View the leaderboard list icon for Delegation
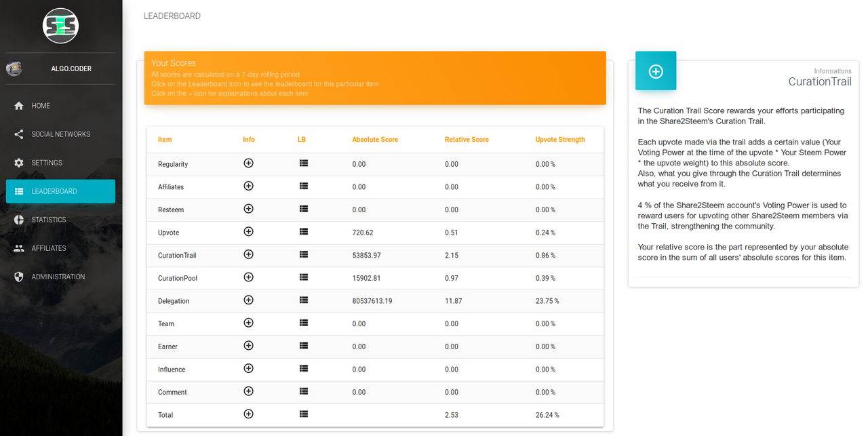 [304, 300]
